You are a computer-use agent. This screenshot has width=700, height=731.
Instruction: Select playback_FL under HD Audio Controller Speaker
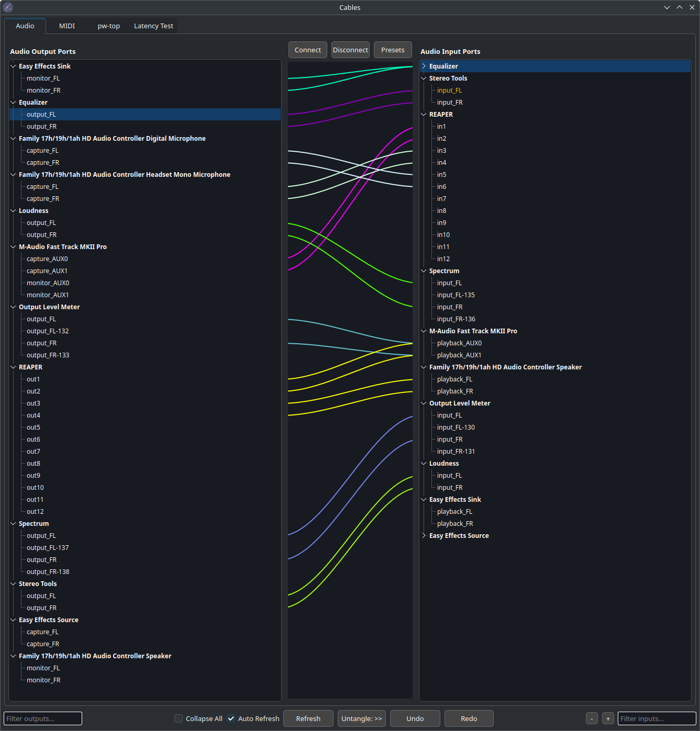pos(455,379)
